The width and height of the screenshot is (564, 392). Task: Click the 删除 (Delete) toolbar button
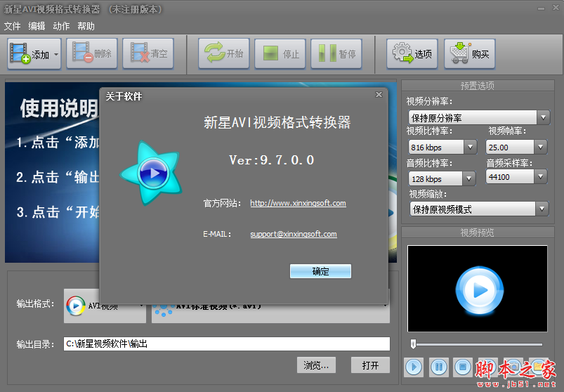[x=92, y=53]
